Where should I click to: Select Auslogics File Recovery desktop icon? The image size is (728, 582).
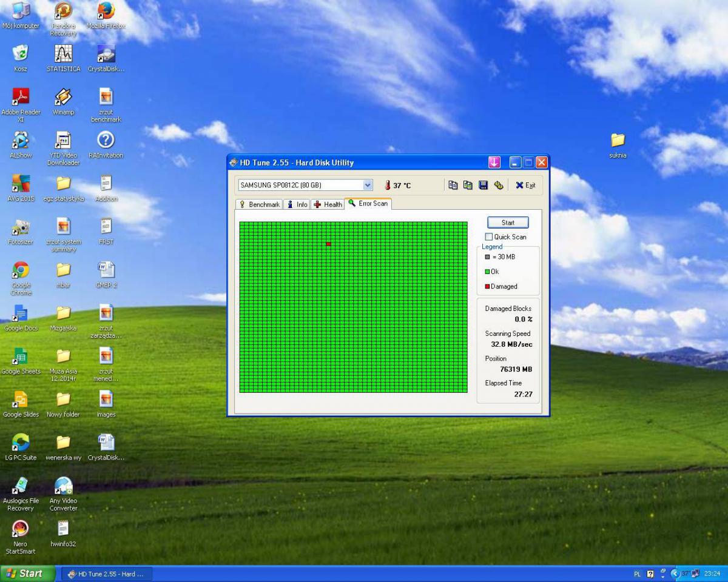click(21, 493)
